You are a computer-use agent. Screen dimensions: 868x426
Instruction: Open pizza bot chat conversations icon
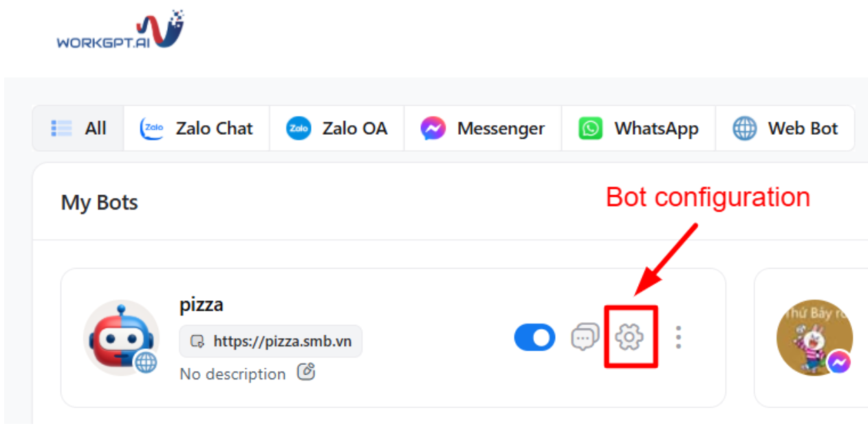(x=584, y=337)
